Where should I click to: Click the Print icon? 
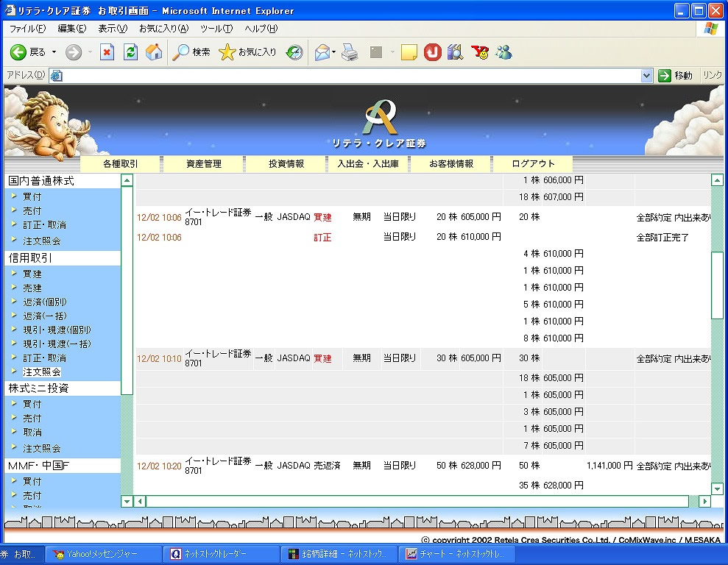click(x=350, y=52)
